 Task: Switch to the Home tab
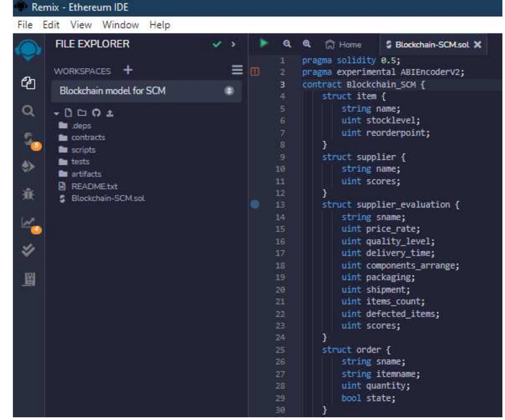click(x=344, y=45)
